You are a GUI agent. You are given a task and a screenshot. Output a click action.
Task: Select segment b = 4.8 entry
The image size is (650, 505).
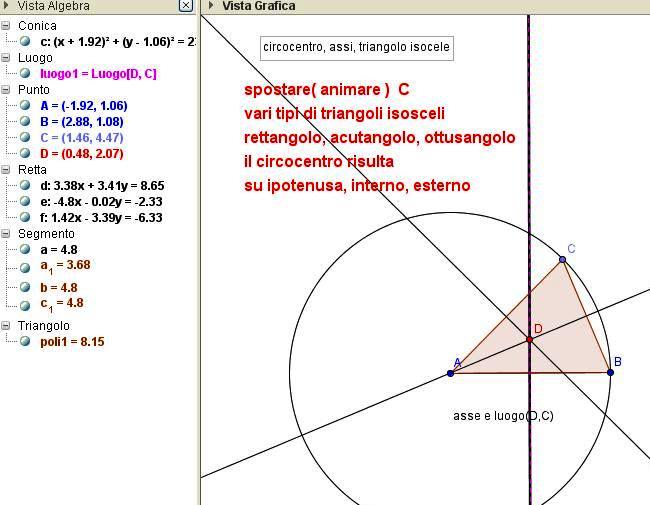tap(59, 287)
